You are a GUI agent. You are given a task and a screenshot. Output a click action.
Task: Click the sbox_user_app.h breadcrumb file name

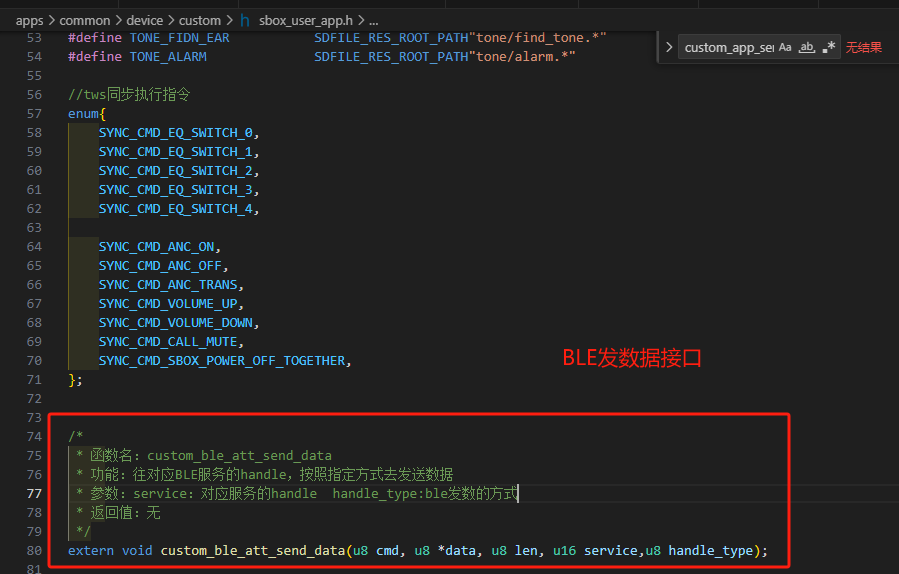[306, 21]
